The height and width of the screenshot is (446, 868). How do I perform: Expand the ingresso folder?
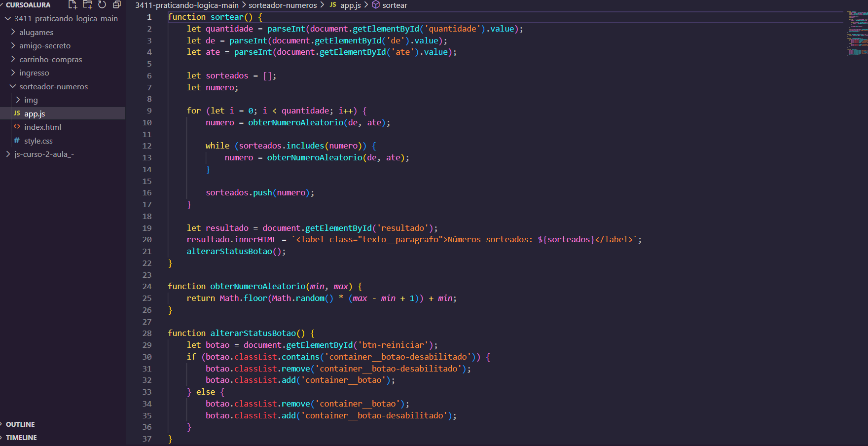[13, 73]
